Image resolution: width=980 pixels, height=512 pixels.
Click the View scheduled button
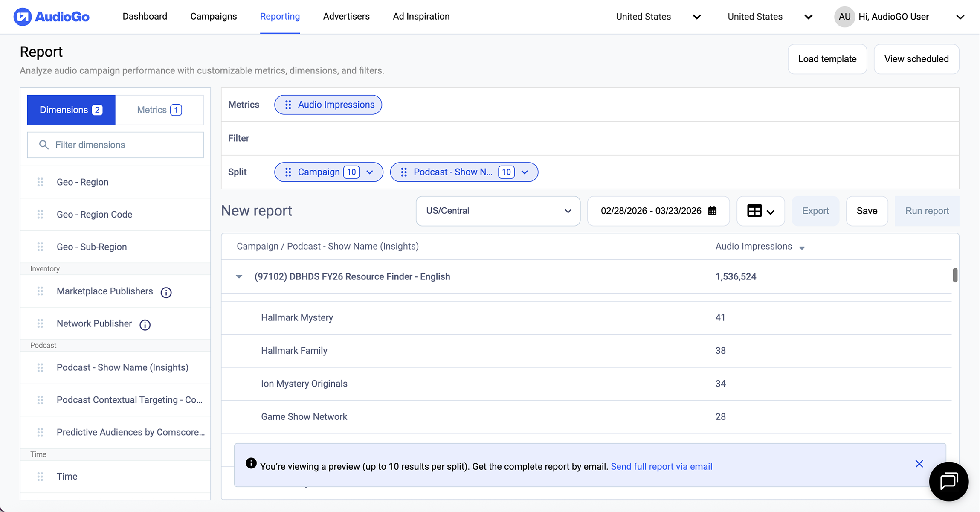coord(916,59)
